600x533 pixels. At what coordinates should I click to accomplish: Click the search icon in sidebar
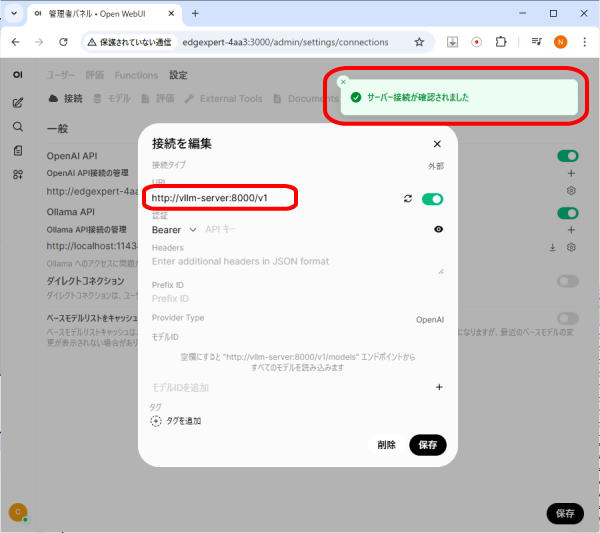[x=18, y=127]
